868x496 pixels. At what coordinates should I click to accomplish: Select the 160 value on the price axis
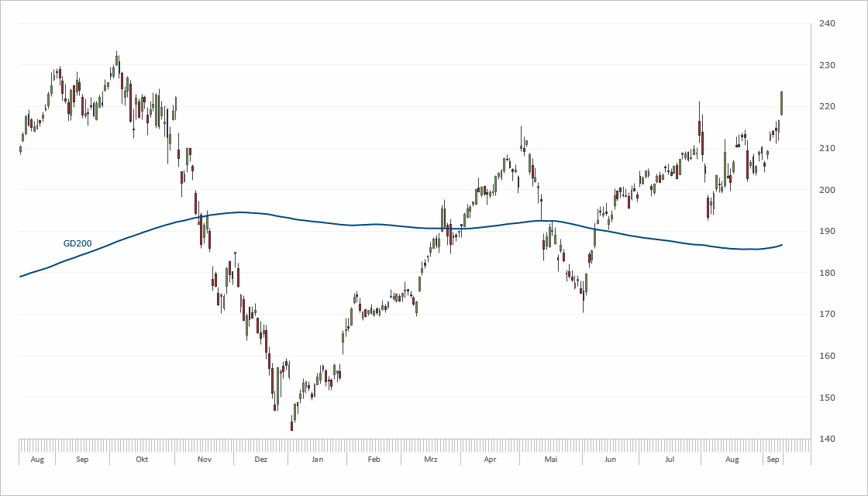(x=827, y=356)
